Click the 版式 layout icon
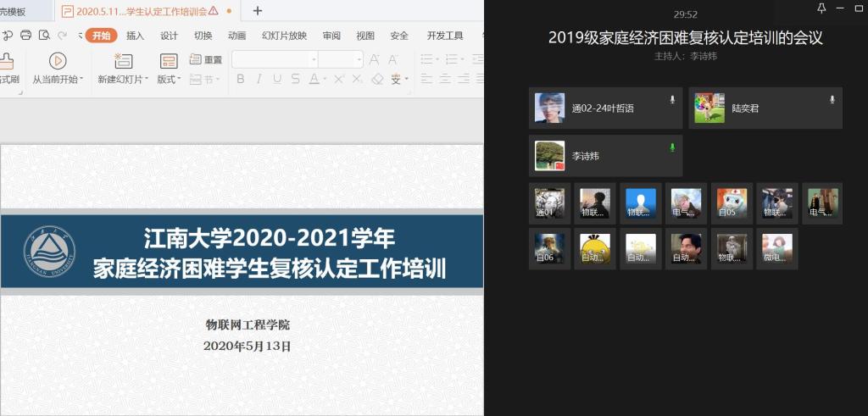 click(169, 61)
